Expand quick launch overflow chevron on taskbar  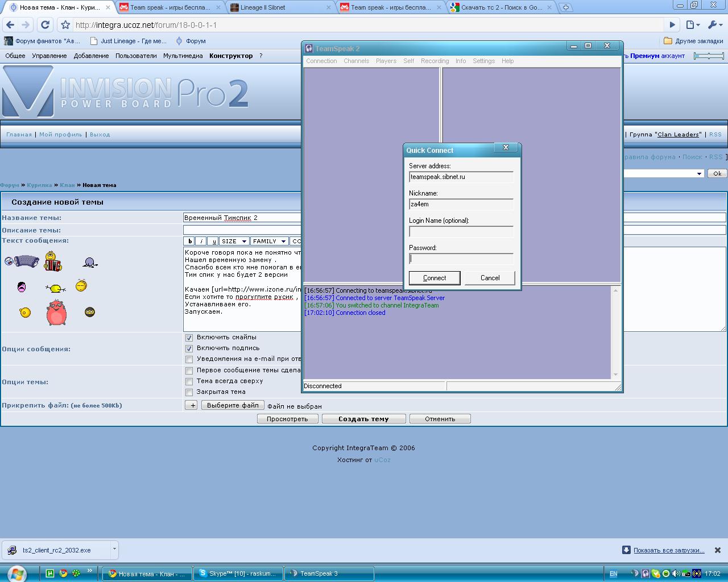coord(89,571)
